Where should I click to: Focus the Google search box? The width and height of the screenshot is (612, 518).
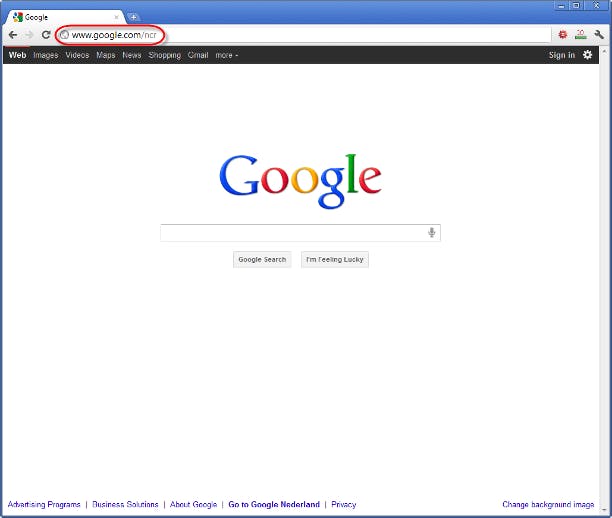point(301,233)
